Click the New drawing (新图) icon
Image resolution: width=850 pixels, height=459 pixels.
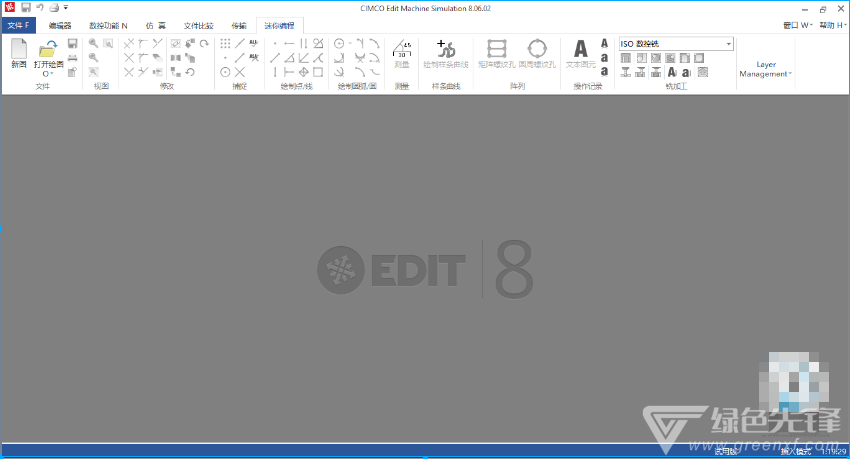(x=19, y=49)
